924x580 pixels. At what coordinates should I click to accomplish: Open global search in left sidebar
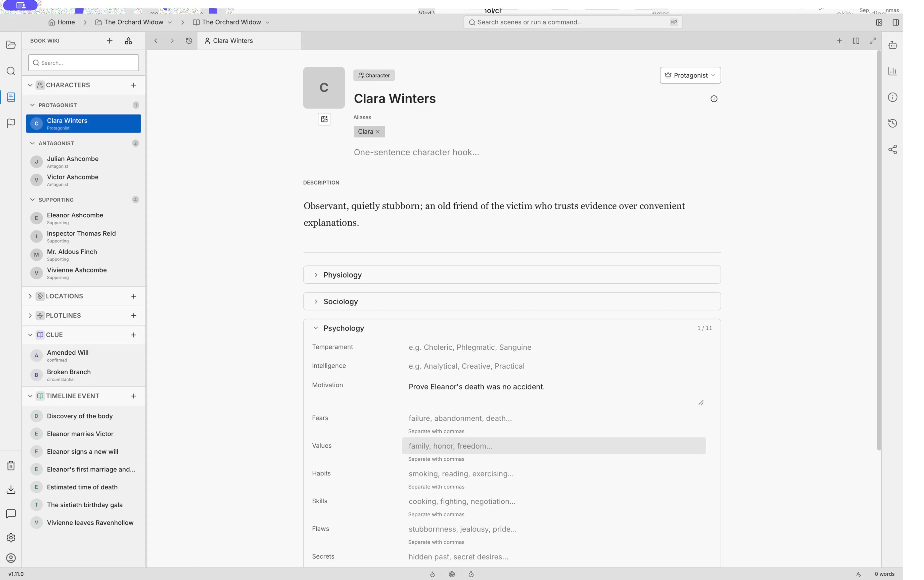(11, 71)
